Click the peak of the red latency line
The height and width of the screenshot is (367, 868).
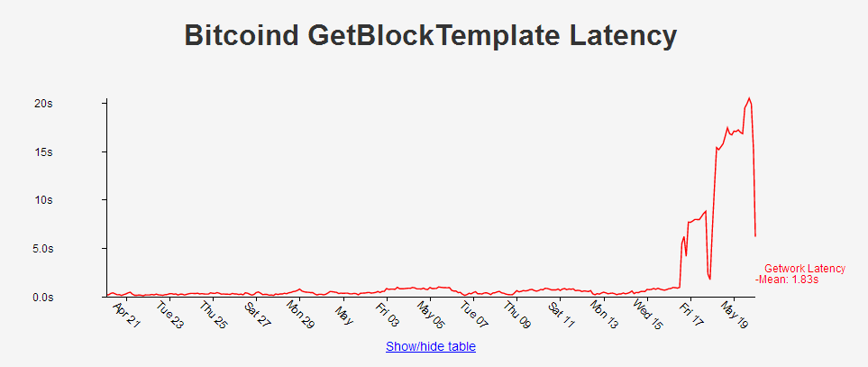749,98
